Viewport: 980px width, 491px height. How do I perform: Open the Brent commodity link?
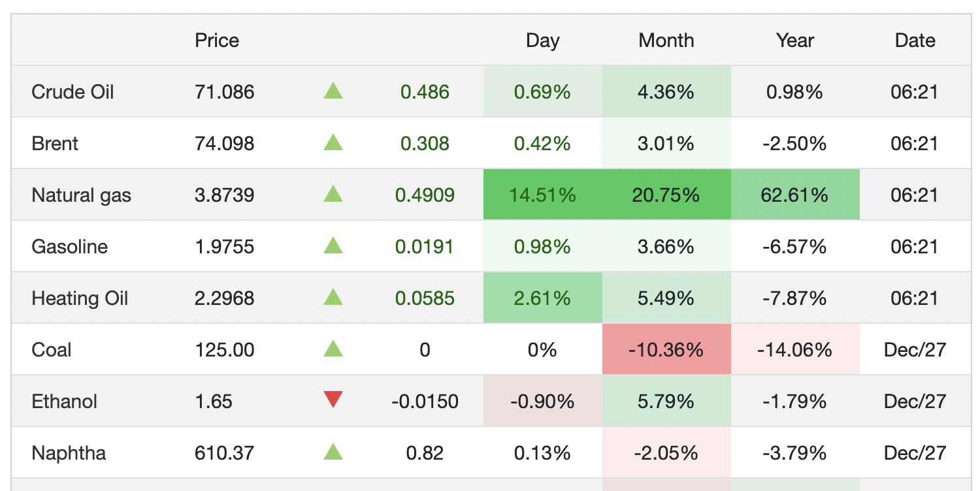point(55,143)
